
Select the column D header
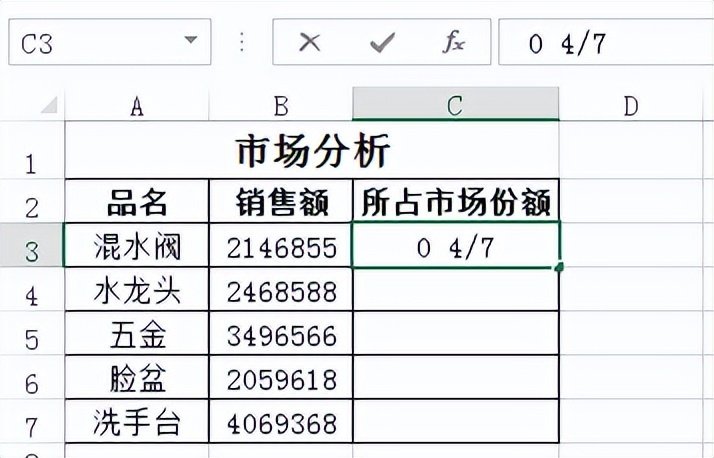point(631,106)
